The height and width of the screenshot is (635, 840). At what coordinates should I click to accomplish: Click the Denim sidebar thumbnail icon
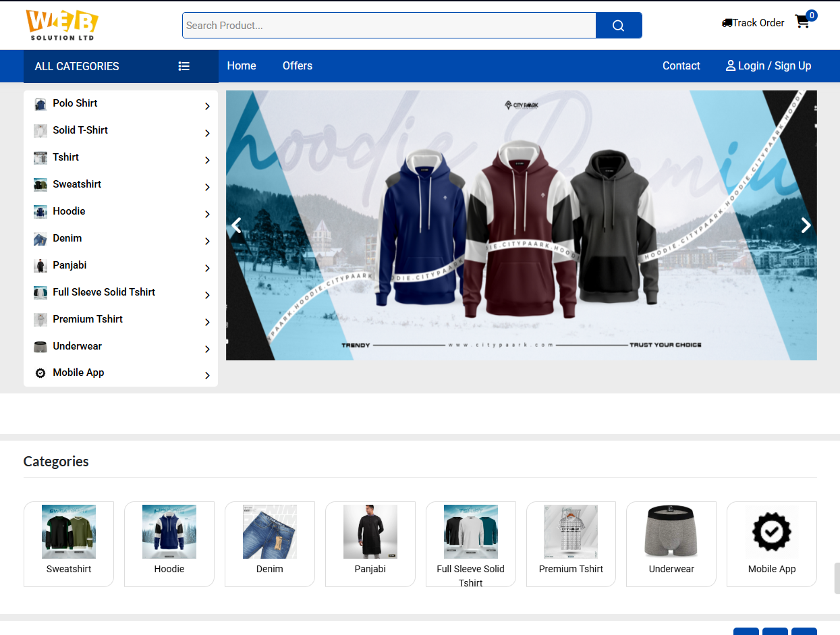[40, 239]
